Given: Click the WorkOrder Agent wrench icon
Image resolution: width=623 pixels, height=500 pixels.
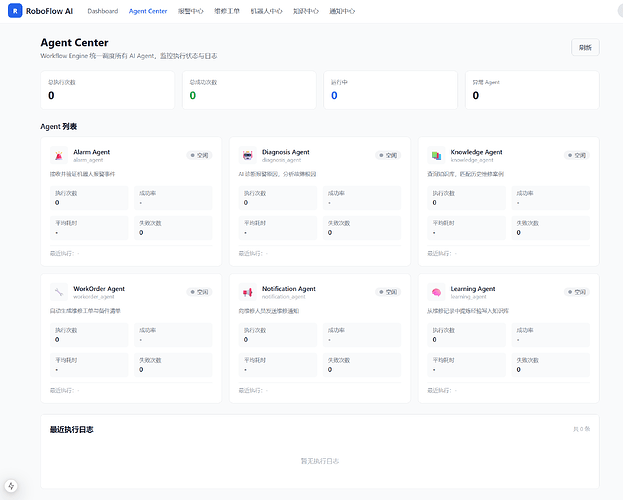Looking at the screenshot, I should [59, 292].
